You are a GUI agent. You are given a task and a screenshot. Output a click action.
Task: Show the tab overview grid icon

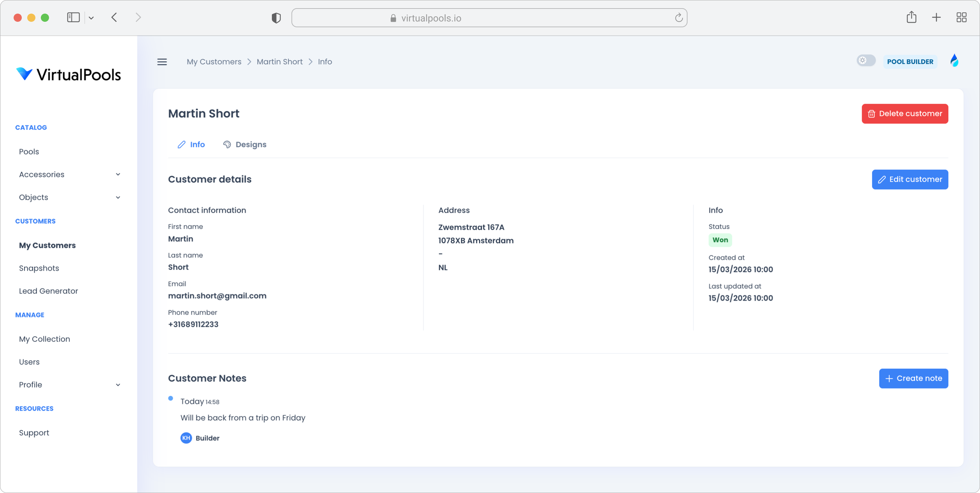point(961,17)
